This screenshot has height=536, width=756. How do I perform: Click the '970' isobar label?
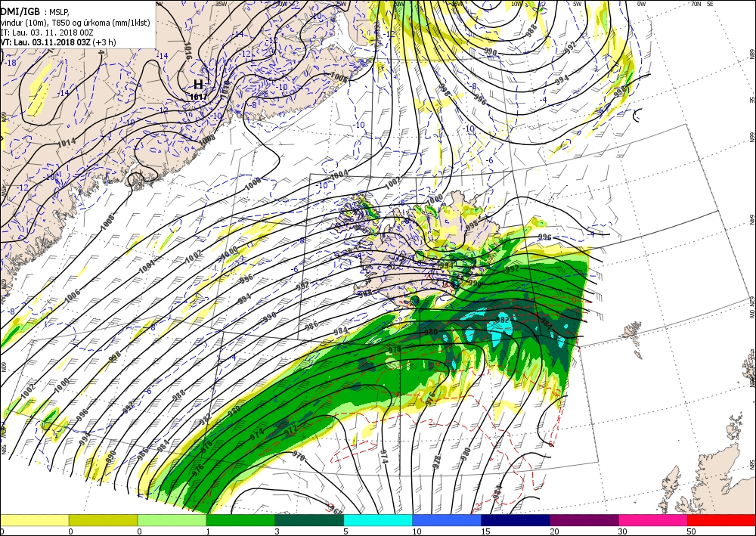pos(299,456)
